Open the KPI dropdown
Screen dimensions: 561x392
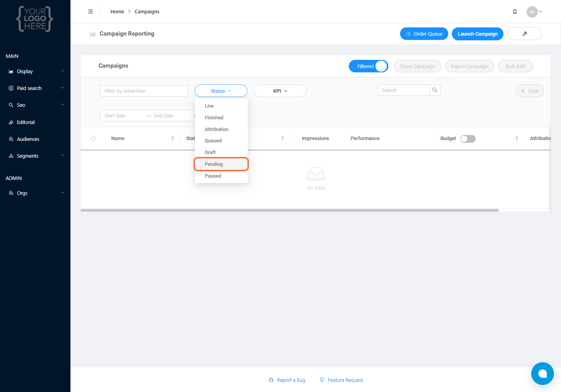coord(280,91)
